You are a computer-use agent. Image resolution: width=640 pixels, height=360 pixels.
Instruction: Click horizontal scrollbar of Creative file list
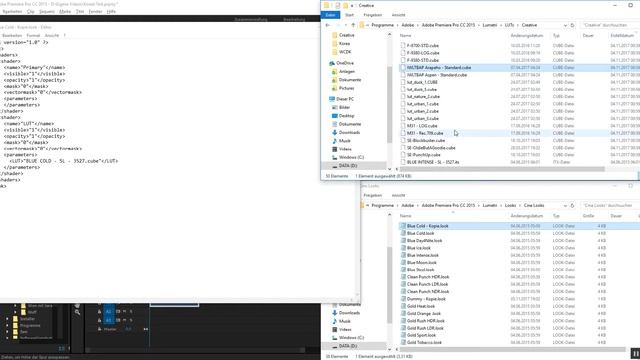tap(502, 169)
